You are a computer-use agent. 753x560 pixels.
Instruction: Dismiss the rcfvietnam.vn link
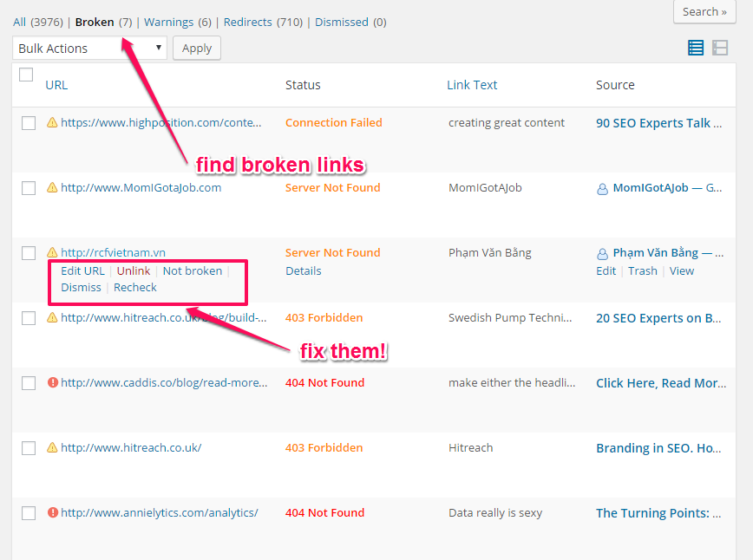[82, 287]
